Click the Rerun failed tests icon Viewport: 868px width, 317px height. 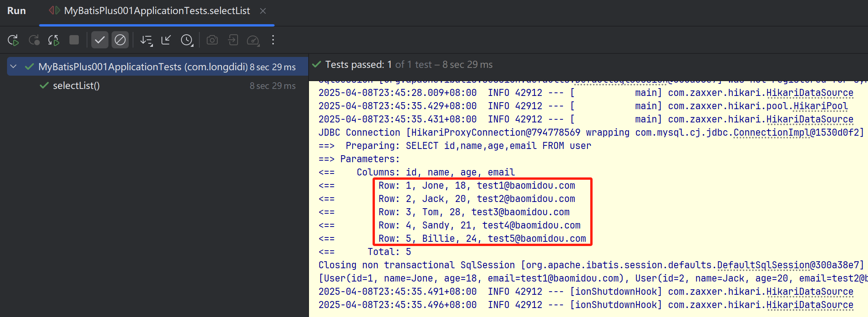(x=34, y=40)
